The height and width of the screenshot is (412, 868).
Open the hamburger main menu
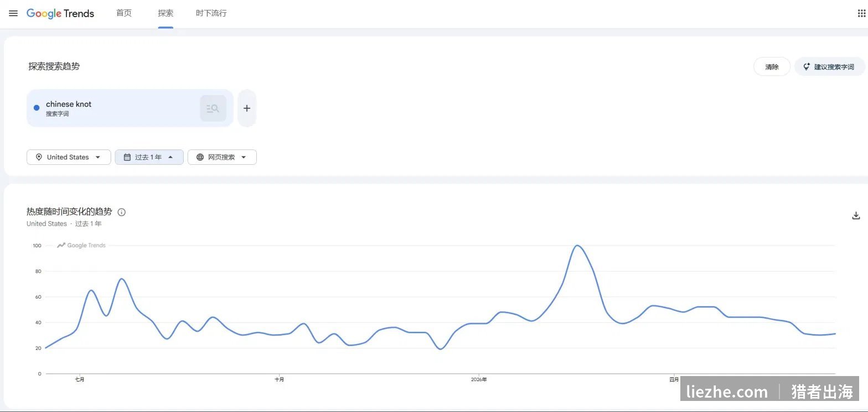click(x=13, y=13)
